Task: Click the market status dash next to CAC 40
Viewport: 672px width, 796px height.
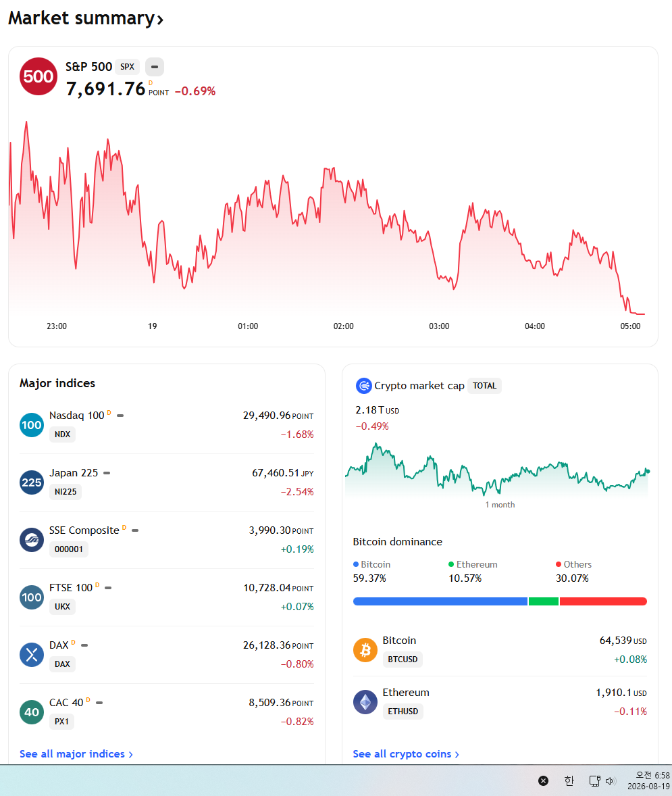Action: 99,703
